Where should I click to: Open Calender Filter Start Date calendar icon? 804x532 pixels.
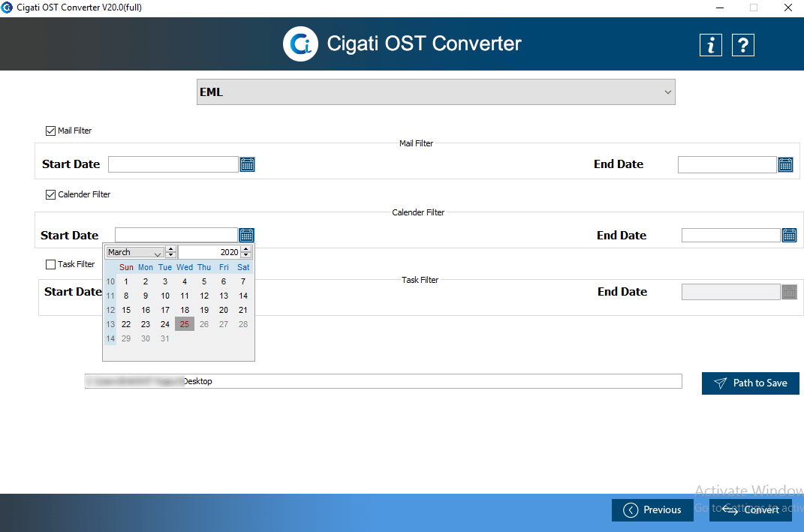click(247, 236)
